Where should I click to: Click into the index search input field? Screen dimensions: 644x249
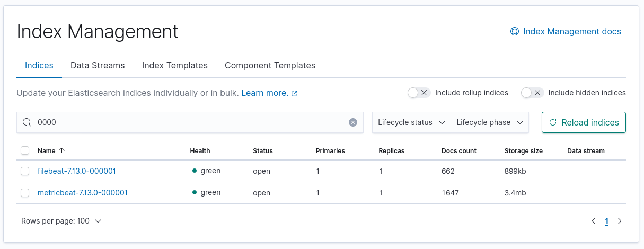191,122
